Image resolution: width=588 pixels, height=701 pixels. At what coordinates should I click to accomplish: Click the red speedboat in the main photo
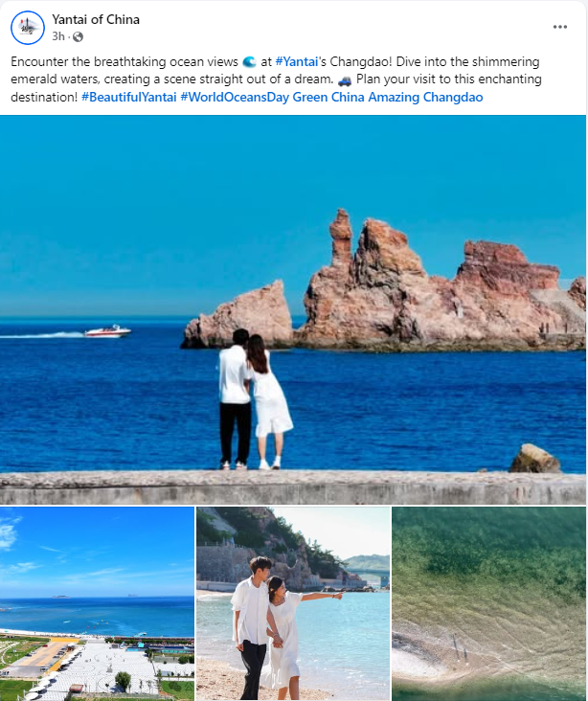click(108, 331)
